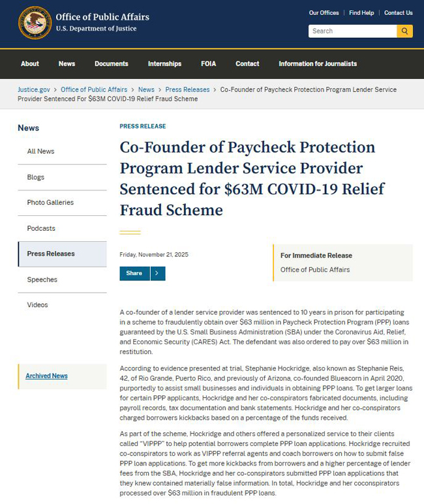Screen dimensions: 424x504
Task: Expand share options with the arrow button
Action: [158, 273]
